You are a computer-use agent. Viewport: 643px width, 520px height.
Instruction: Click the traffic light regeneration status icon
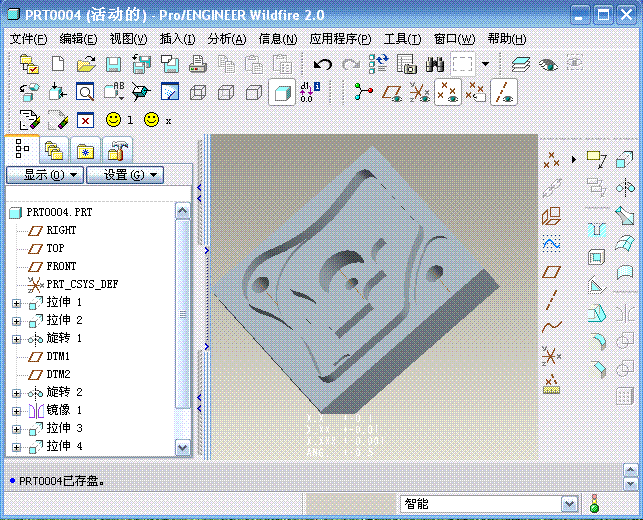(594, 504)
